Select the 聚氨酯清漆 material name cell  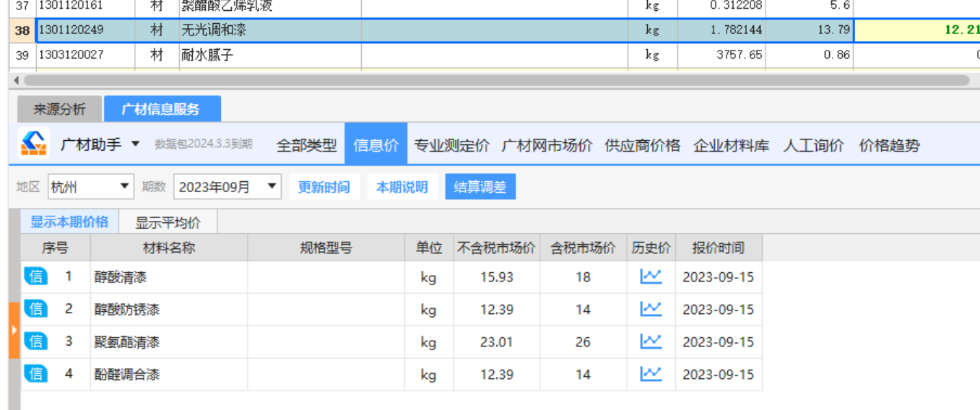click(x=169, y=342)
